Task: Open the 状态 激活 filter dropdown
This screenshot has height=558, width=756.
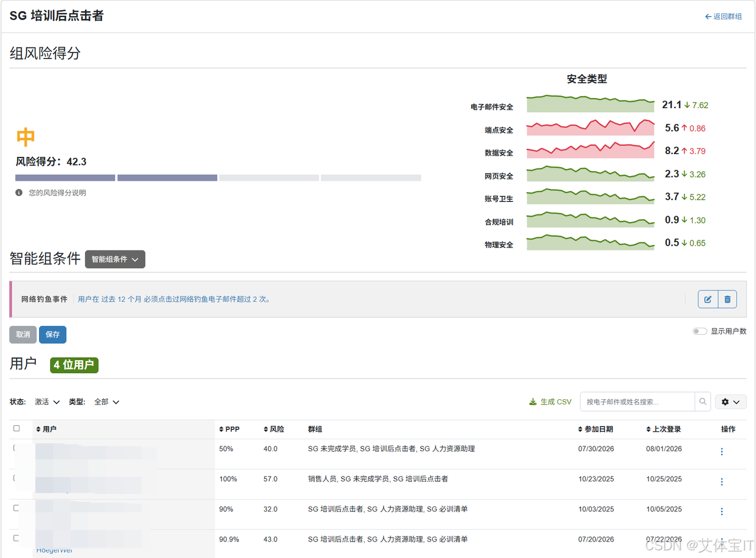Action: (x=47, y=402)
